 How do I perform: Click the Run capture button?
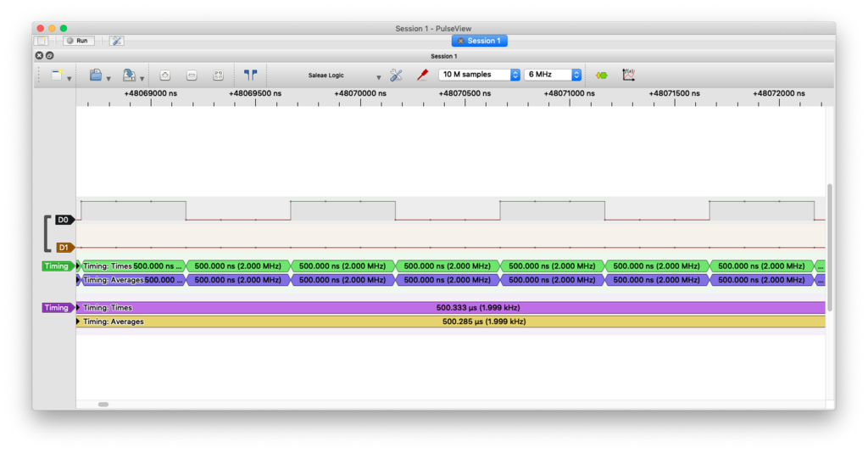point(77,41)
